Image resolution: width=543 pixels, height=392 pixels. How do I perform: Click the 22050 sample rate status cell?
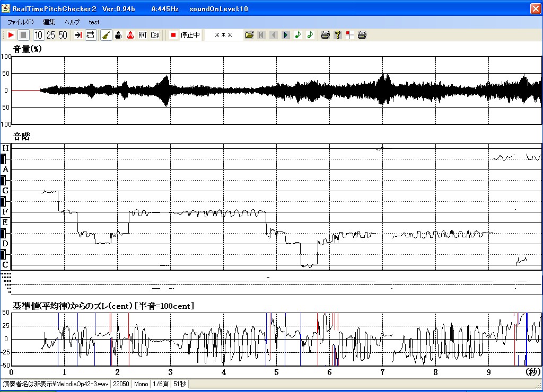[x=121, y=384]
